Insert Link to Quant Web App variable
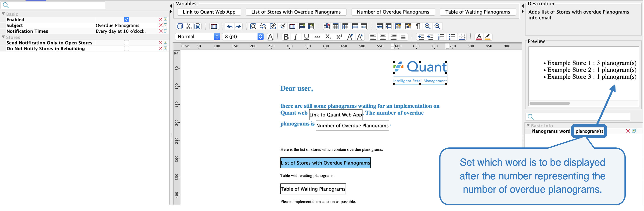 pyautogui.click(x=209, y=12)
